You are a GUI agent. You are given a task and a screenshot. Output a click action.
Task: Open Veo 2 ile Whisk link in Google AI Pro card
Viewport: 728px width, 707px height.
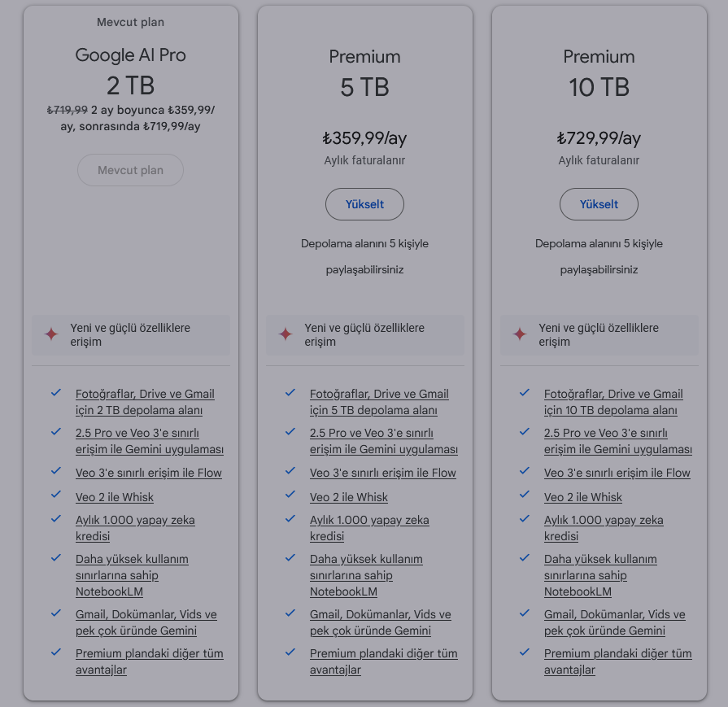pyautogui.click(x=114, y=497)
